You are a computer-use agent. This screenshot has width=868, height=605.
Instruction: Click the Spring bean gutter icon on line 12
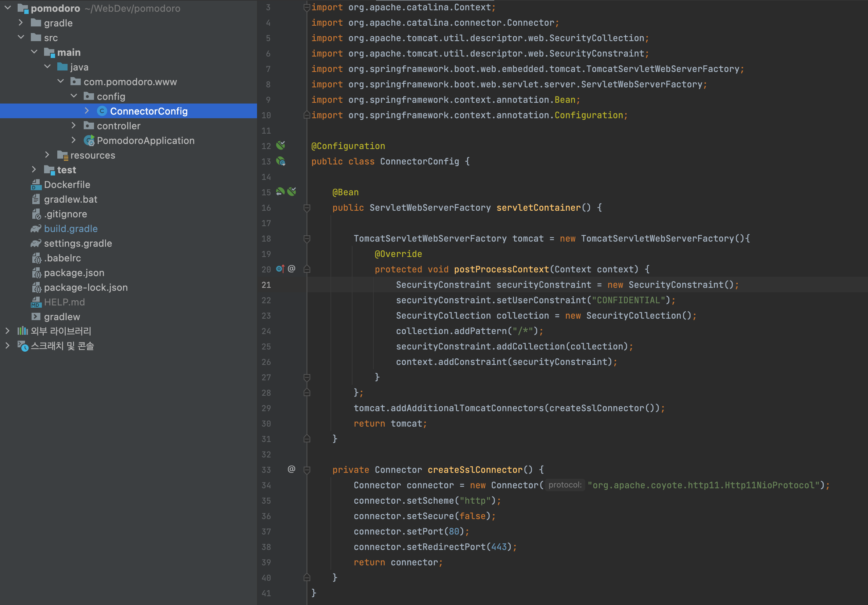281,145
